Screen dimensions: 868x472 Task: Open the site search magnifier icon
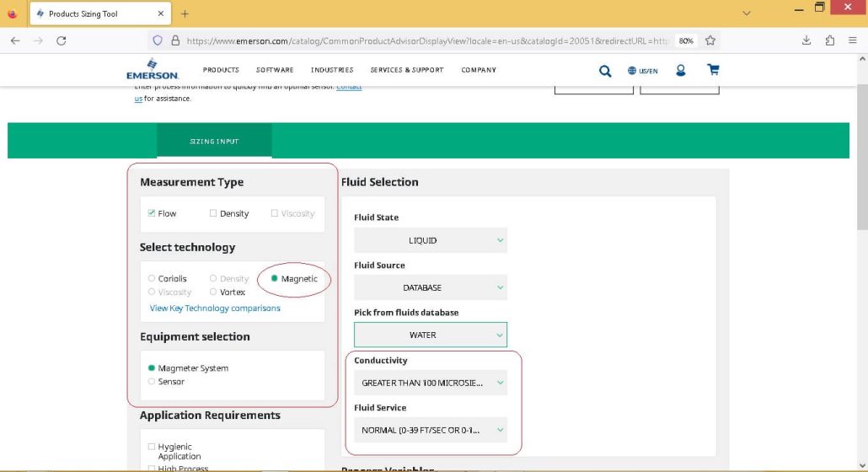click(x=605, y=70)
